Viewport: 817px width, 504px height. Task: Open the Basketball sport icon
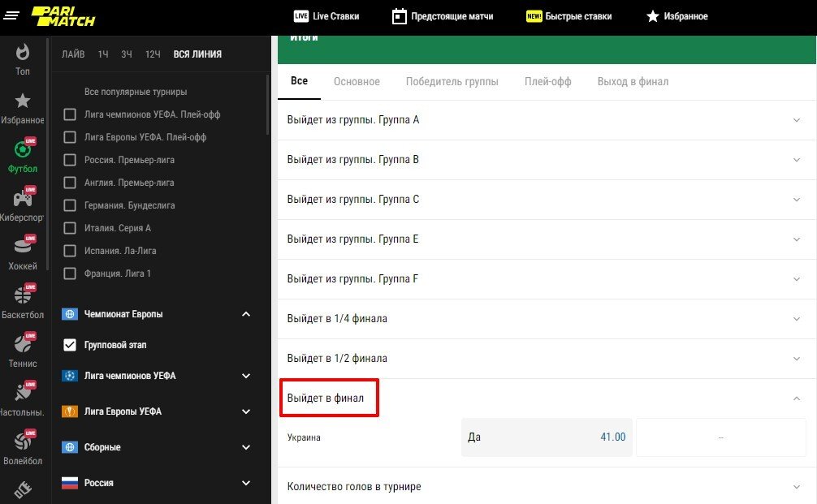pyautogui.click(x=23, y=298)
